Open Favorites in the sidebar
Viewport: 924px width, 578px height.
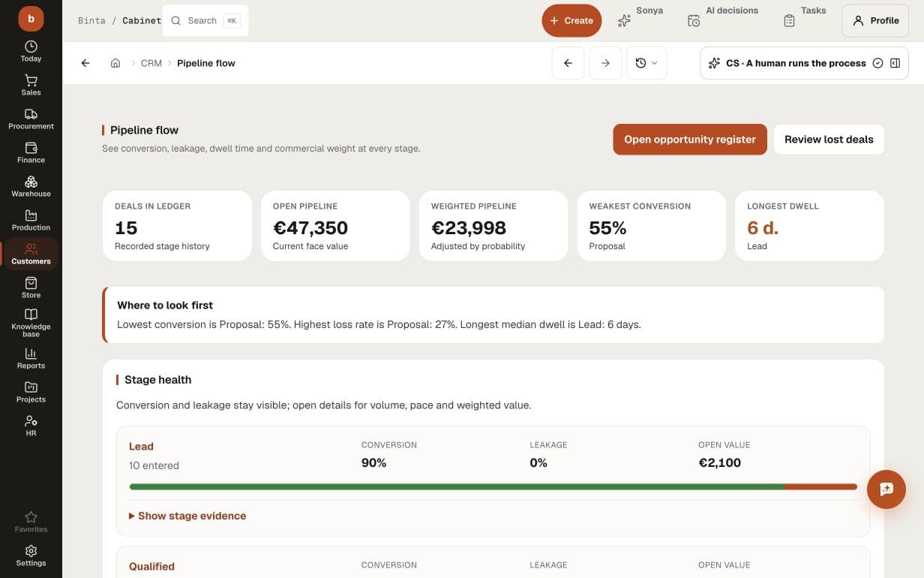[x=31, y=522]
